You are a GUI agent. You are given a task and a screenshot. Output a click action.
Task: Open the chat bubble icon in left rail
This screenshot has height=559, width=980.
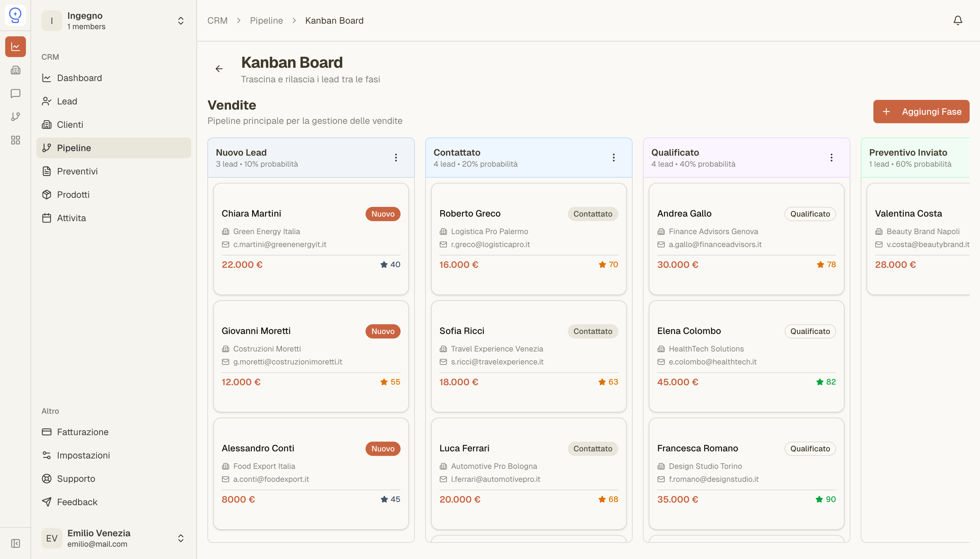coord(15,93)
